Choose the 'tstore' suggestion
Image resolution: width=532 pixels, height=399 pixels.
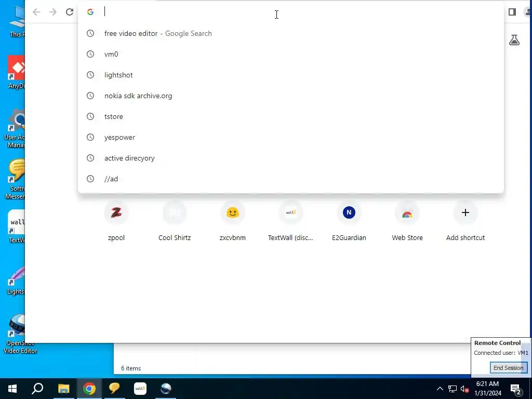(x=291, y=116)
